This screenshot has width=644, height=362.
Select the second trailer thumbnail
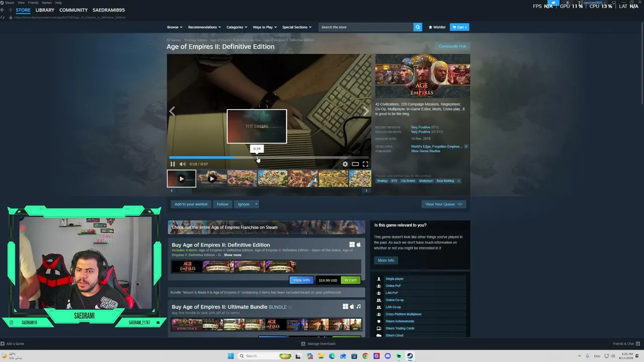(x=212, y=178)
